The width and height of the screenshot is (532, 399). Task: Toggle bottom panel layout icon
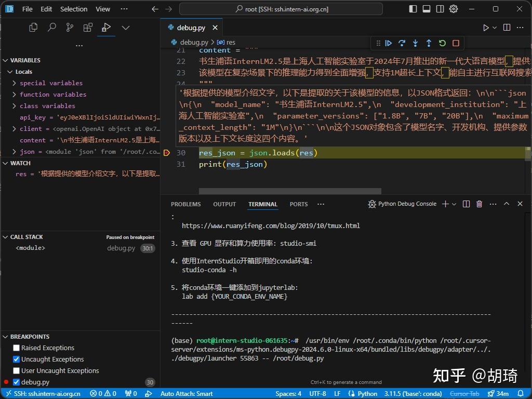(x=427, y=9)
